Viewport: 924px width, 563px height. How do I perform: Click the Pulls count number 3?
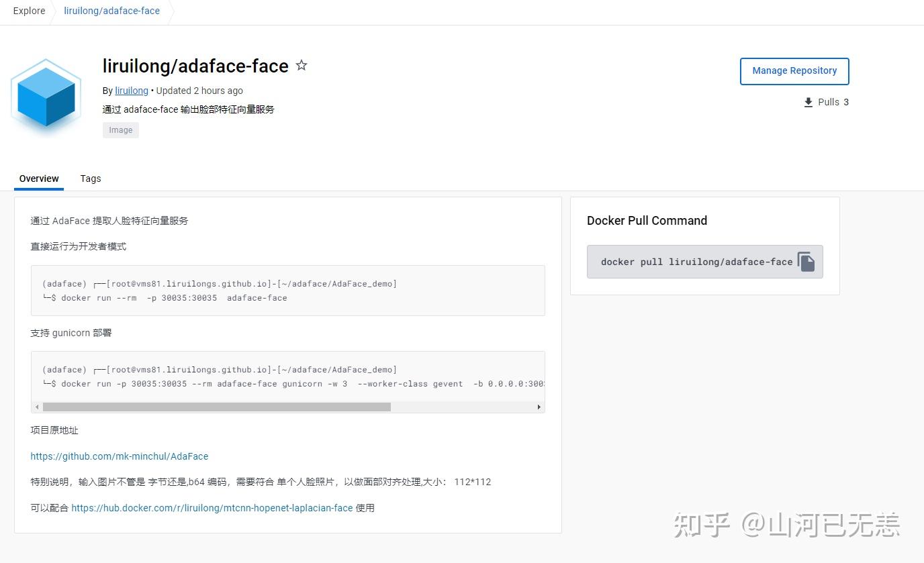[x=845, y=102]
